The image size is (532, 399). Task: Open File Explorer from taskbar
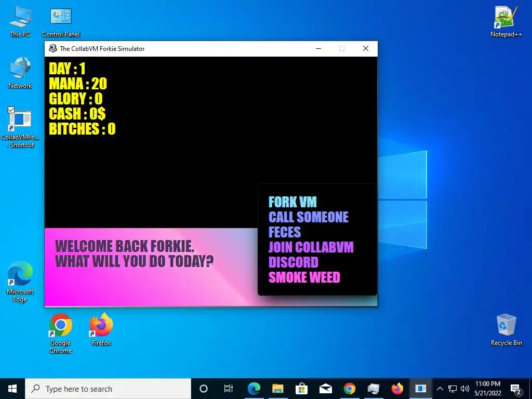(277, 389)
